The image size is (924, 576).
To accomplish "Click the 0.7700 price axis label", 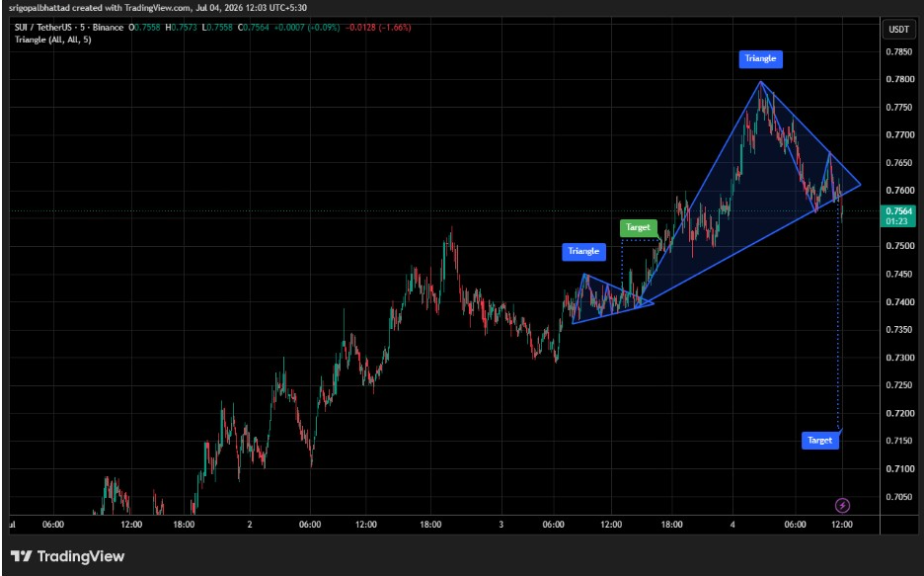I will 900,135.
